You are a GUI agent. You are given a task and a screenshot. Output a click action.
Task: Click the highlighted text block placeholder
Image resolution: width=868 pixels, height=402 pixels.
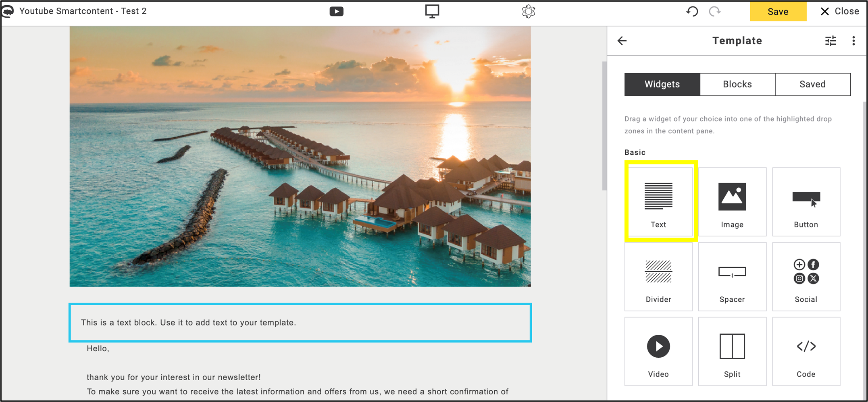(x=300, y=323)
